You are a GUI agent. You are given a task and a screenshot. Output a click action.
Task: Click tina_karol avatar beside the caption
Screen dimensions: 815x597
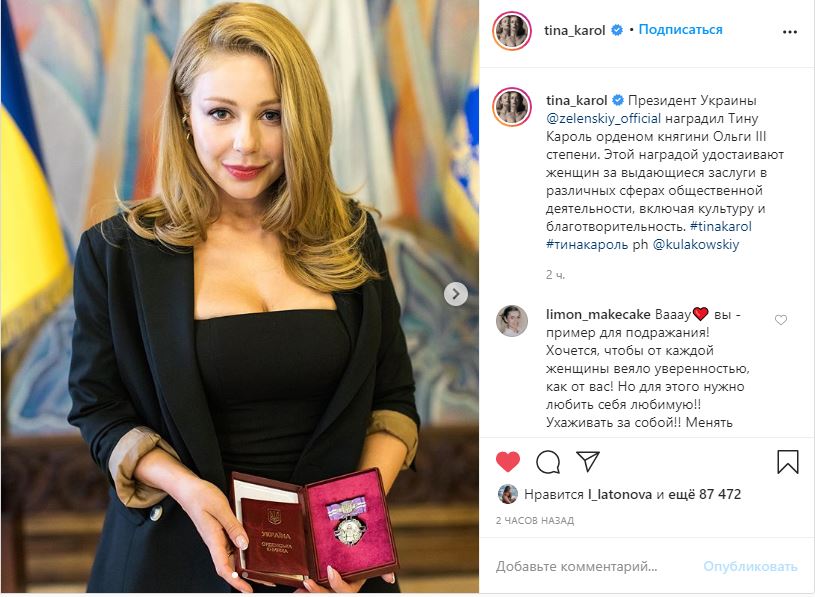click(x=512, y=107)
